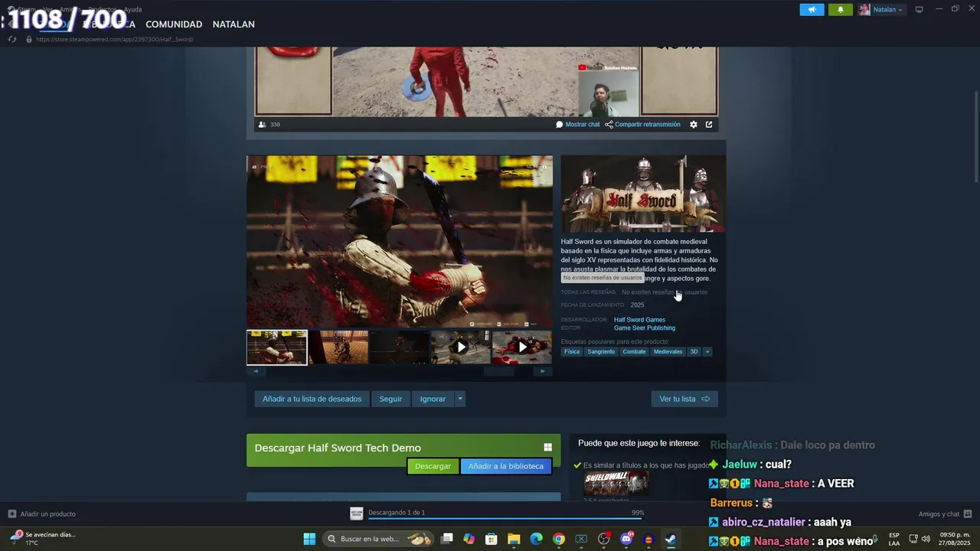Image resolution: width=980 pixels, height=551 pixels.
Task: Select the second arena screenshot thumbnail
Action: click(338, 347)
